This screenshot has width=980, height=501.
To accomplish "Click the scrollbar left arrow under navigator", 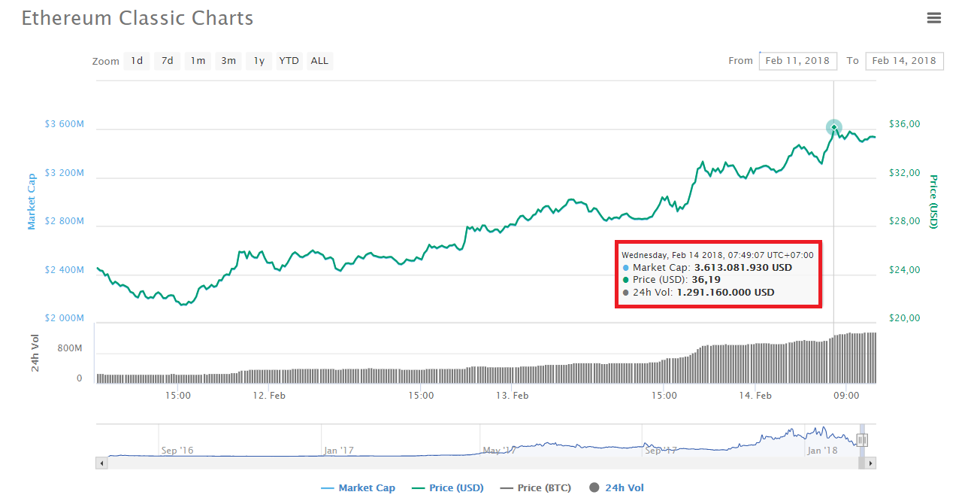I will tap(101, 463).
